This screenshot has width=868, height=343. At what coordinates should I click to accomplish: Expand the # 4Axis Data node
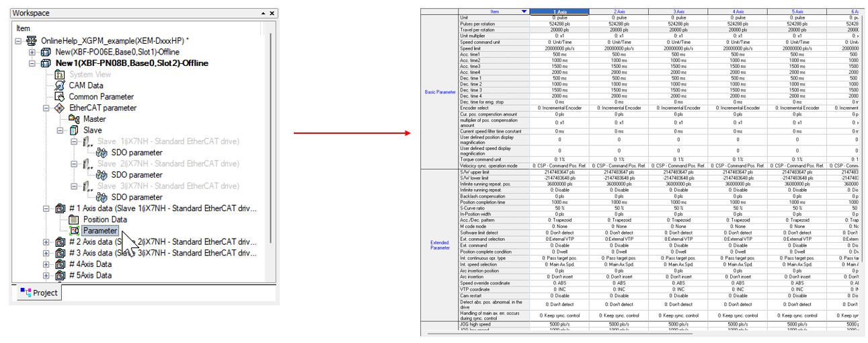[47, 264]
